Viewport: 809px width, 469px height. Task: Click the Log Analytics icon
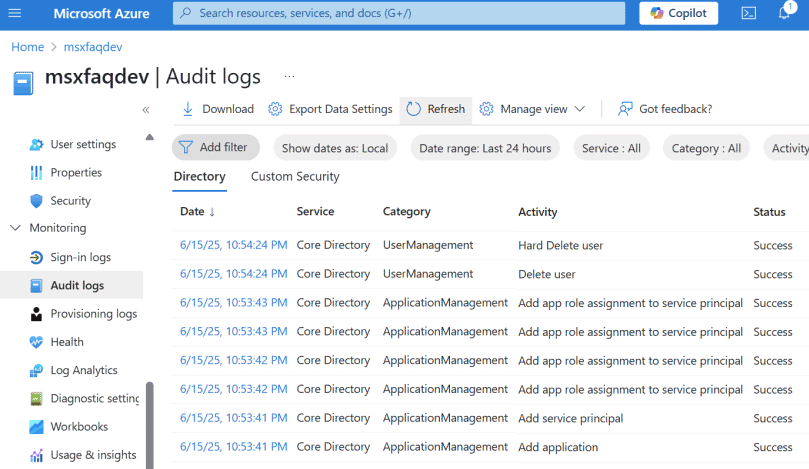point(36,370)
